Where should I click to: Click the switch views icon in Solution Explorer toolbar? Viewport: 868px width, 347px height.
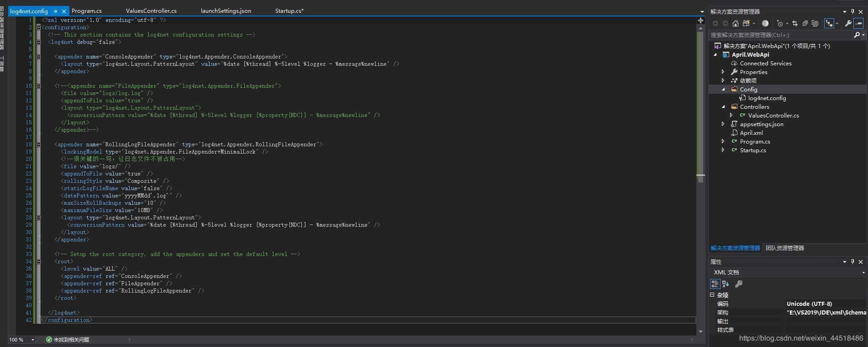(x=746, y=23)
